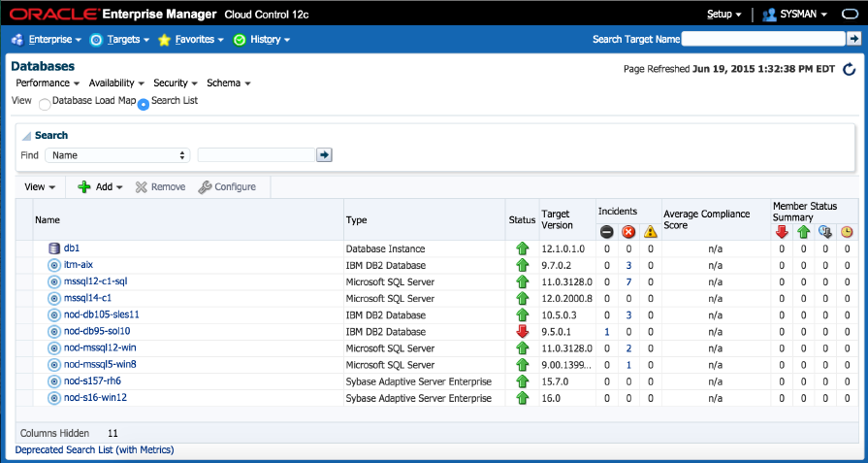Viewport: 868px width, 463px height.
Task: Open the nod-db105-sles11 link
Action: coord(101,314)
